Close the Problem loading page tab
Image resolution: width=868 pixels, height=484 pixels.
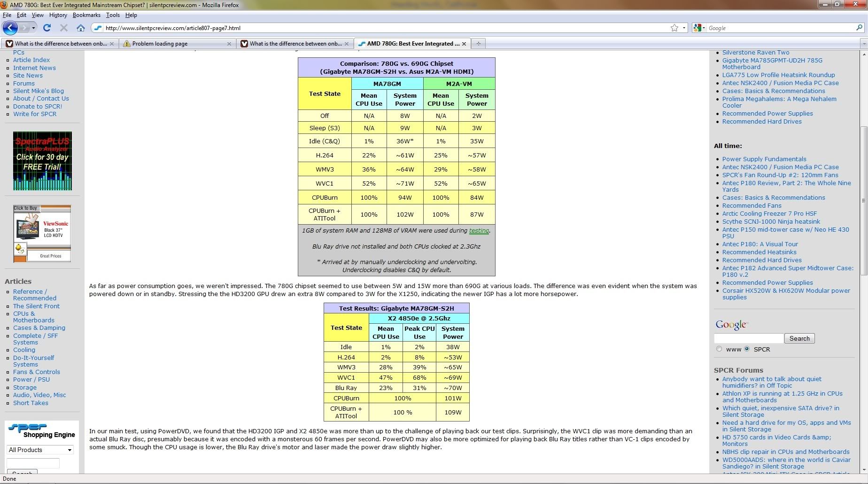click(229, 44)
